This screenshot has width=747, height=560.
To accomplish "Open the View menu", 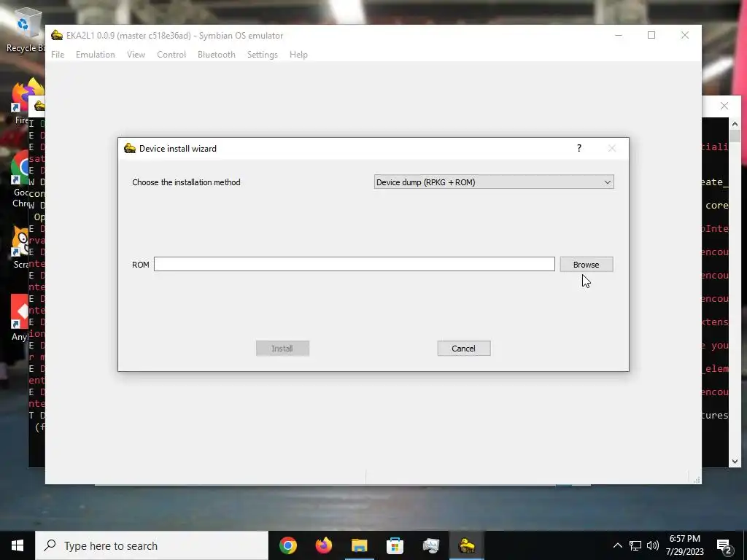I will click(136, 55).
